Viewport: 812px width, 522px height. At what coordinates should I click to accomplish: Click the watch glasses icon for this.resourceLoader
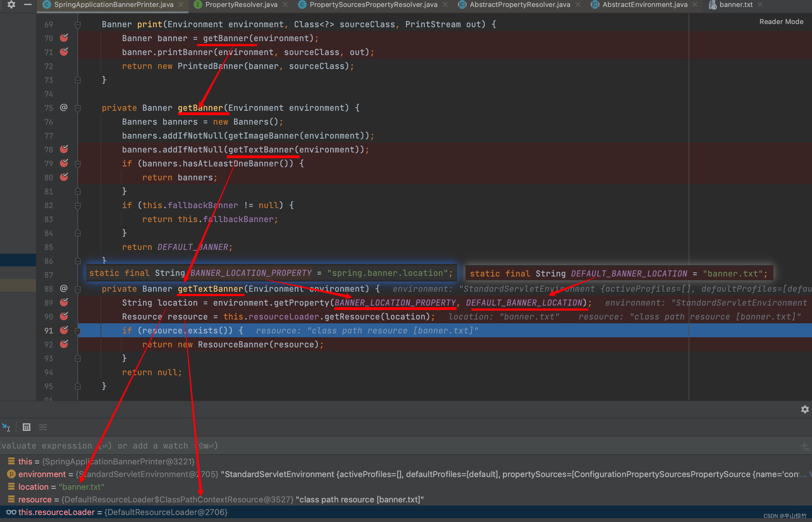11,512
